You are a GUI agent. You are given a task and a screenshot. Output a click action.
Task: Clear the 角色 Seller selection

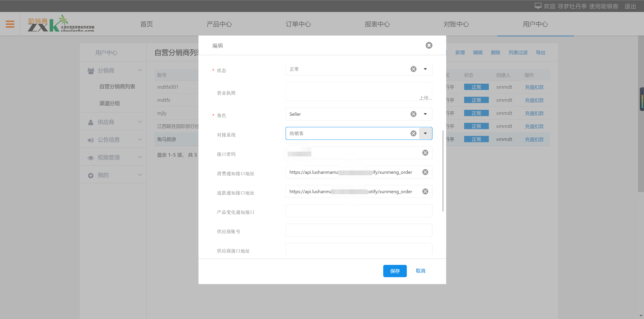tap(413, 114)
